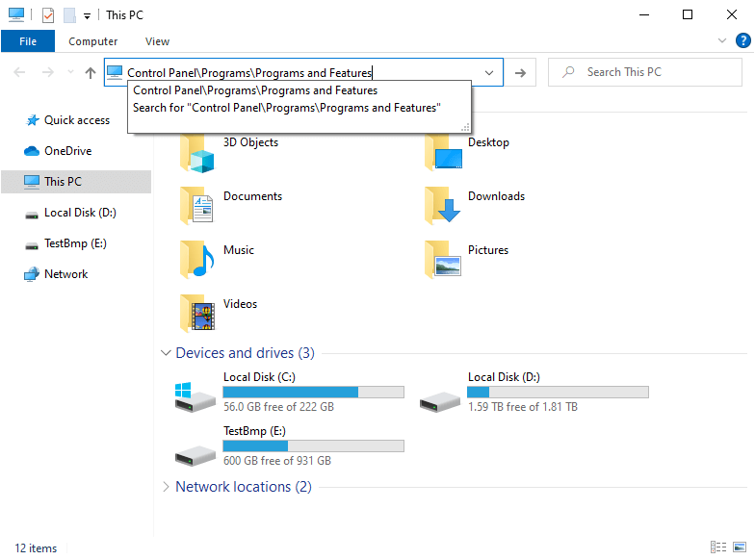Open Customize Quick Access Toolbar dropdown
This screenshot has height=560, width=755.
pyautogui.click(x=87, y=16)
